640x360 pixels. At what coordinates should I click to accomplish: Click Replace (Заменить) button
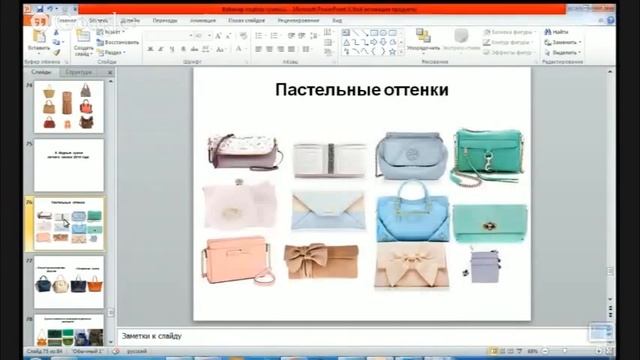tap(563, 42)
